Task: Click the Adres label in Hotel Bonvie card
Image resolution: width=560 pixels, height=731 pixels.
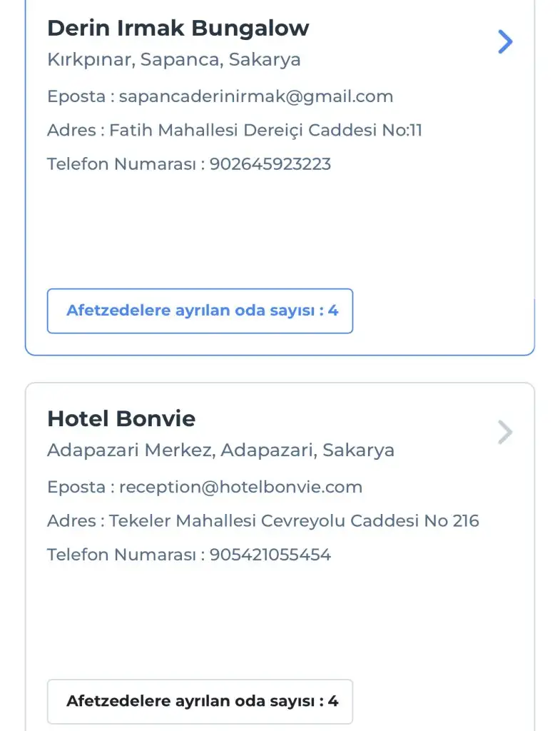Action: 72,521
